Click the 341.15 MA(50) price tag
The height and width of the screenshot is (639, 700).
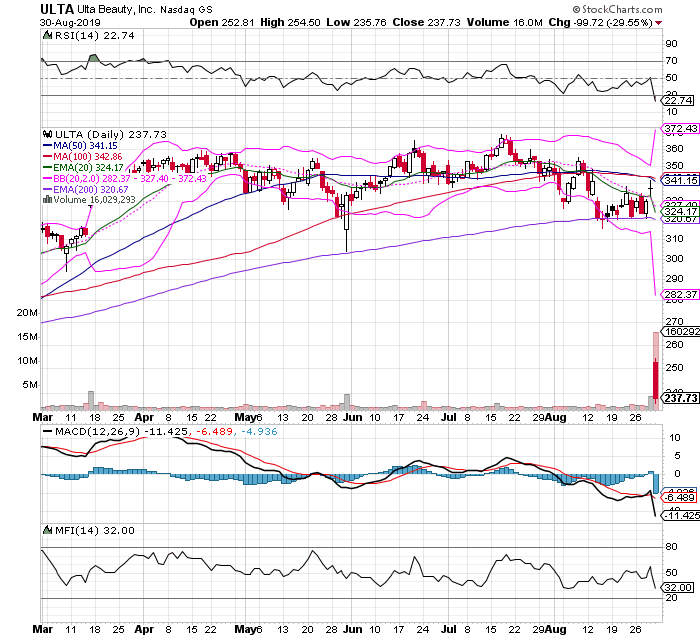click(x=681, y=180)
